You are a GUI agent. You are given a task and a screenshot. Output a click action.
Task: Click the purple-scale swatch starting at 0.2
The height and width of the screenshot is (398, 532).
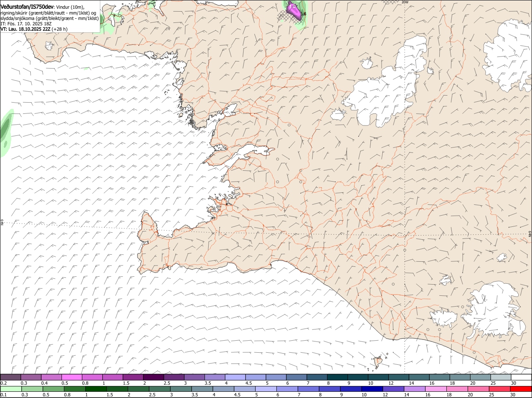(x=11, y=377)
